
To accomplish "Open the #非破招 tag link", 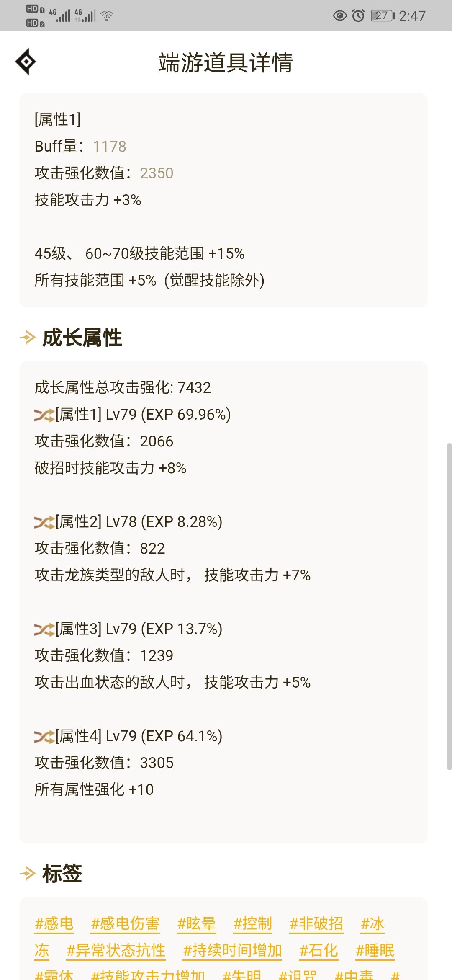I will click(316, 923).
